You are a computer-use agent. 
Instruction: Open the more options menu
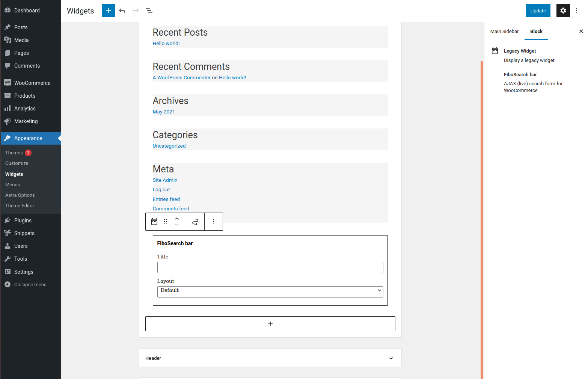577,11
